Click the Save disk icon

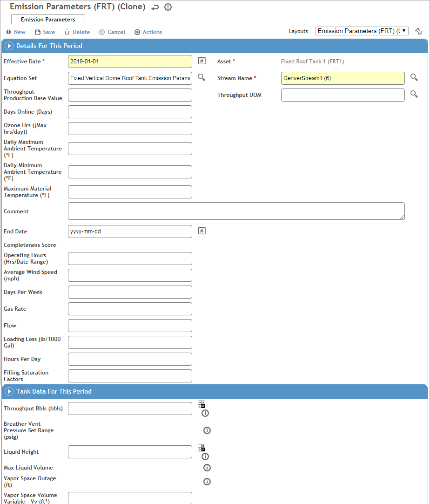tap(38, 32)
